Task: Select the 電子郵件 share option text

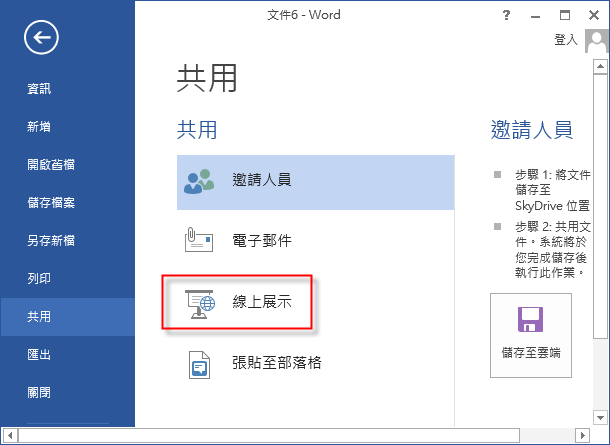Action: coord(262,241)
